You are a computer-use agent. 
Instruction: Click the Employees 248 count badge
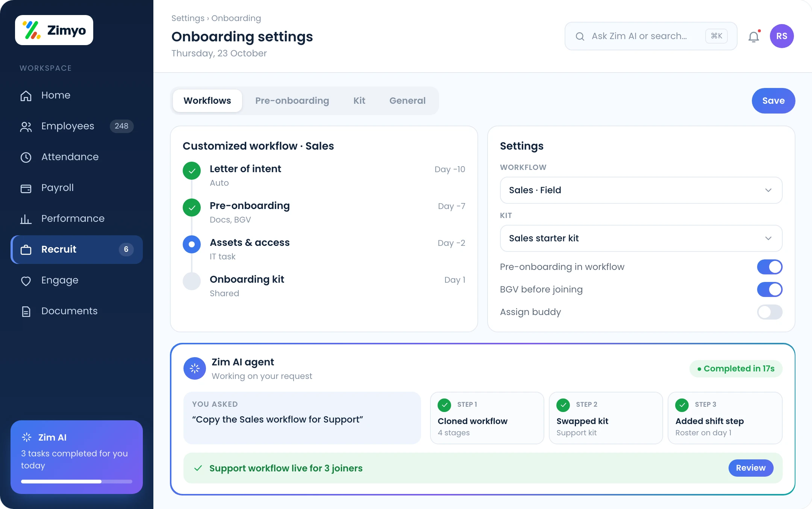[x=121, y=126]
